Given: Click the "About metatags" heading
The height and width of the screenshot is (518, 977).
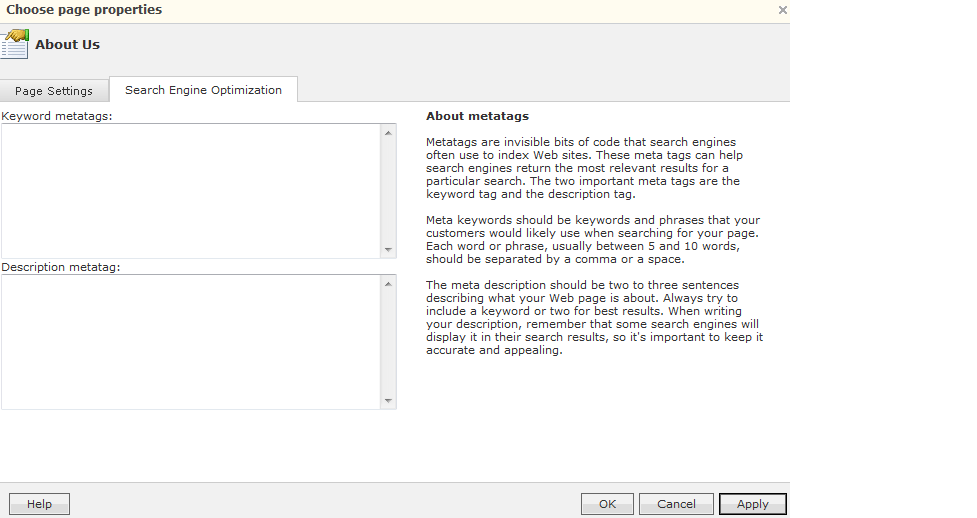Looking at the screenshot, I should point(477,116).
